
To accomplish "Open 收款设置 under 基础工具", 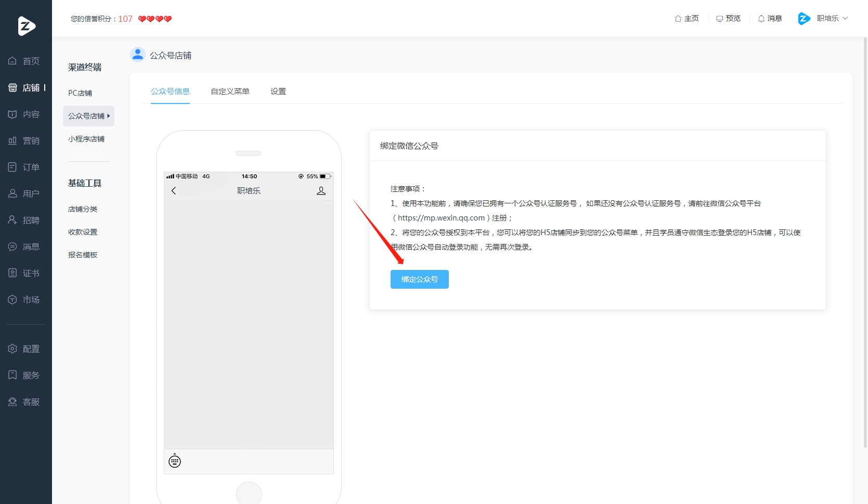I will [x=83, y=232].
